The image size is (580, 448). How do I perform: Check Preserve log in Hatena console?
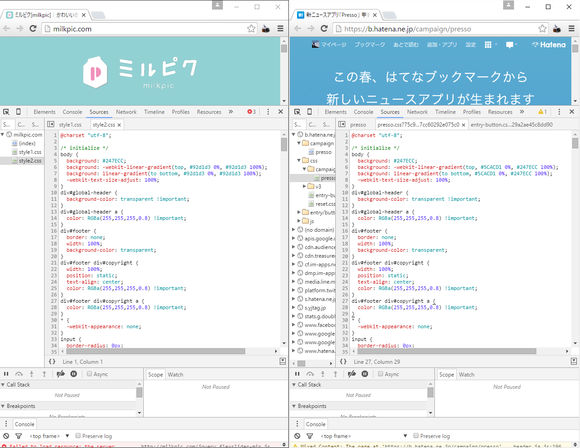[416, 436]
